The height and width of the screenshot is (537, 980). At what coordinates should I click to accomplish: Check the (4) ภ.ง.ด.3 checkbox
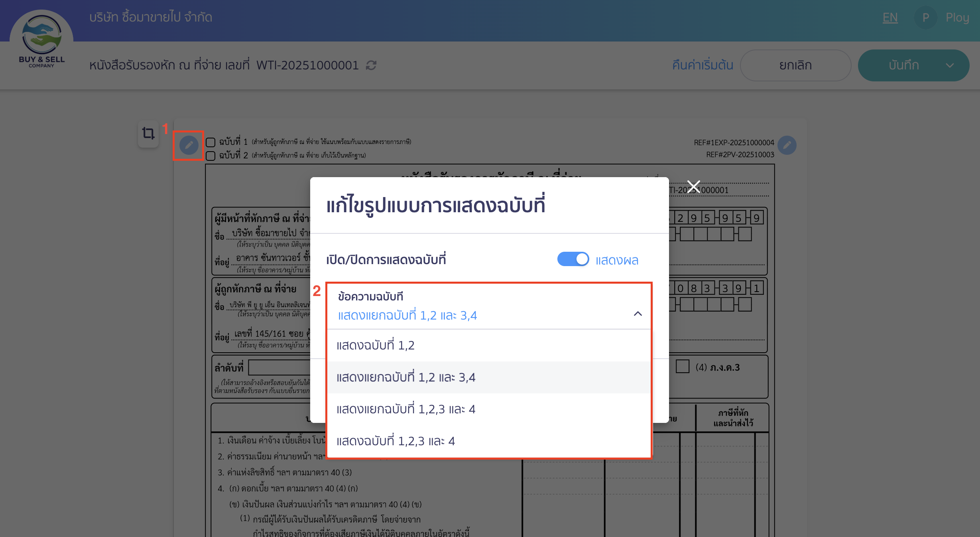683,367
